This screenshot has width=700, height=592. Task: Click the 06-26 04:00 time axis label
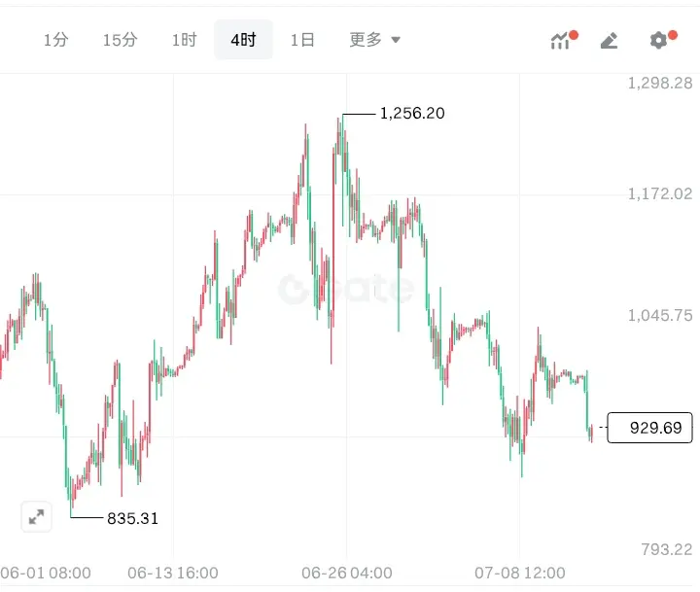[x=347, y=573]
